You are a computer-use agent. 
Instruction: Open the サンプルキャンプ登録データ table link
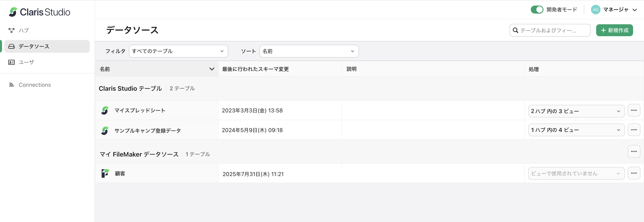(x=148, y=130)
